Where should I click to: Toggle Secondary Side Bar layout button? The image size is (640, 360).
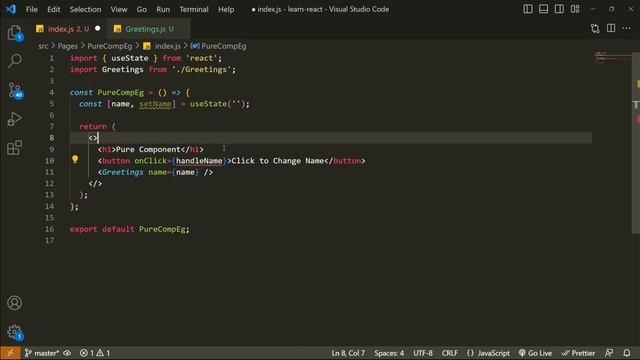coord(559,9)
